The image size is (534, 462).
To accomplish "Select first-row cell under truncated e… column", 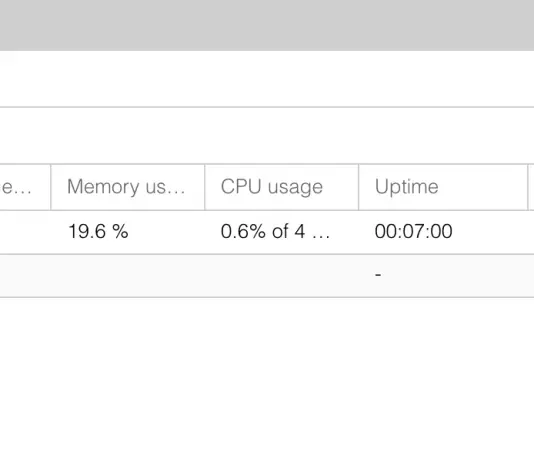I will 25,232.
